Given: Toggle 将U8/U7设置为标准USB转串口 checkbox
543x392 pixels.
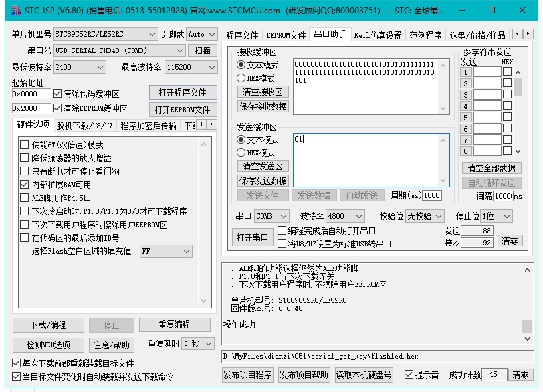Looking at the screenshot, I should [x=282, y=243].
